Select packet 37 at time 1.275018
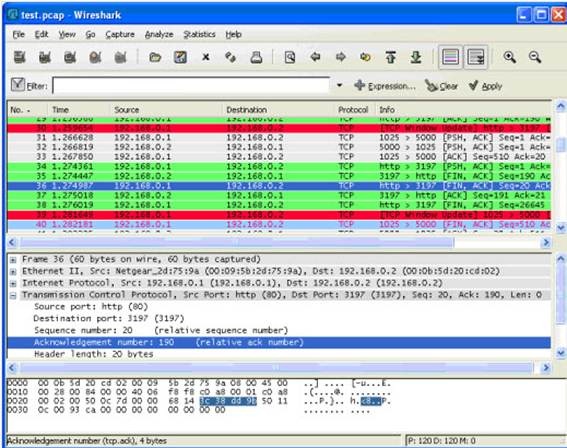 tap(279, 196)
